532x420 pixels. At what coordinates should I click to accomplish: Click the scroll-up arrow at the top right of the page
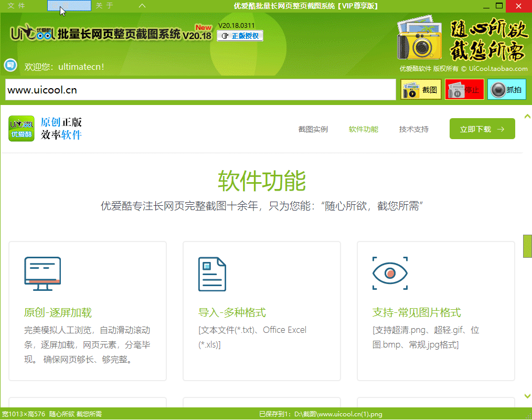pos(527,117)
